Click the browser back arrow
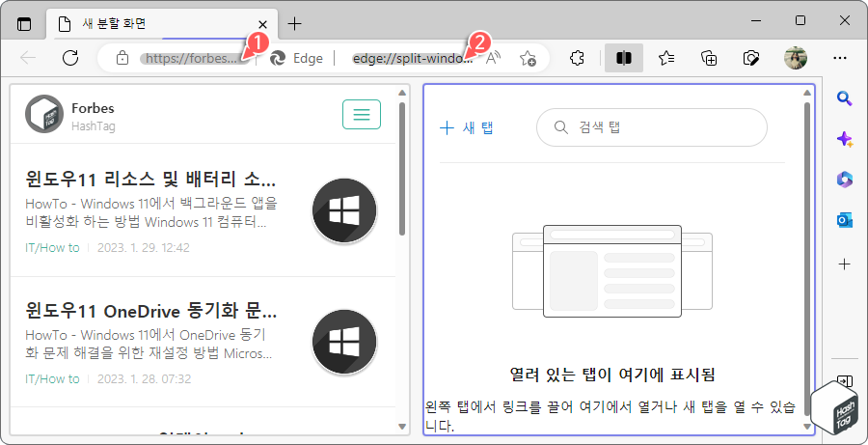 [x=28, y=58]
